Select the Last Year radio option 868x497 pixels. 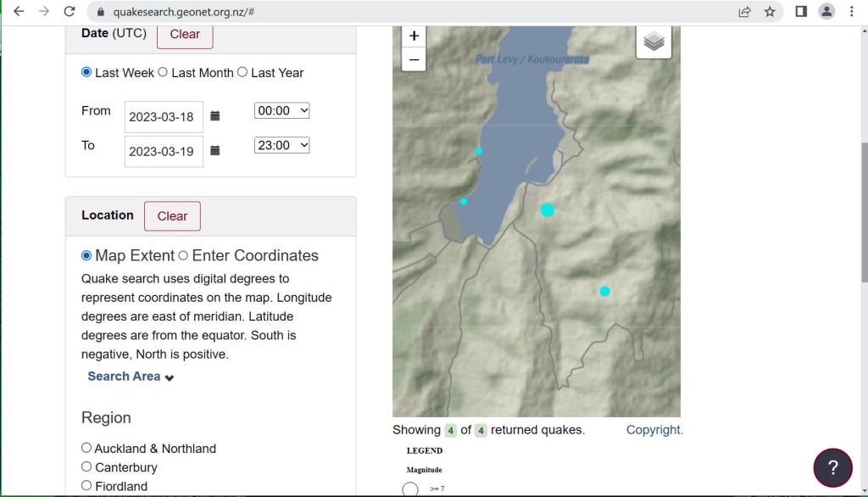(x=242, y=73)
